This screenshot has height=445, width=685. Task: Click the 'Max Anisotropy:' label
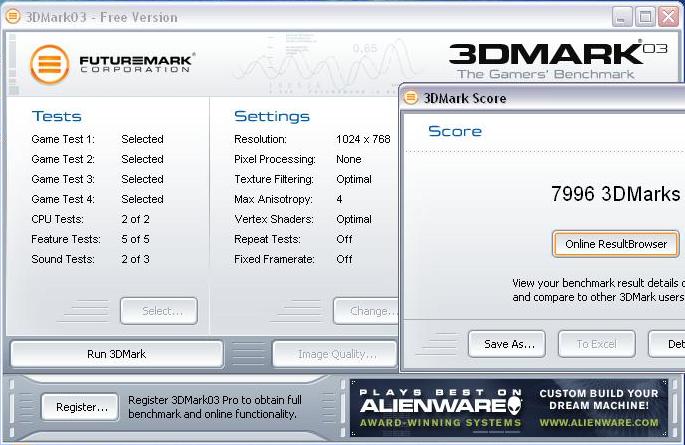coord(273,199)
